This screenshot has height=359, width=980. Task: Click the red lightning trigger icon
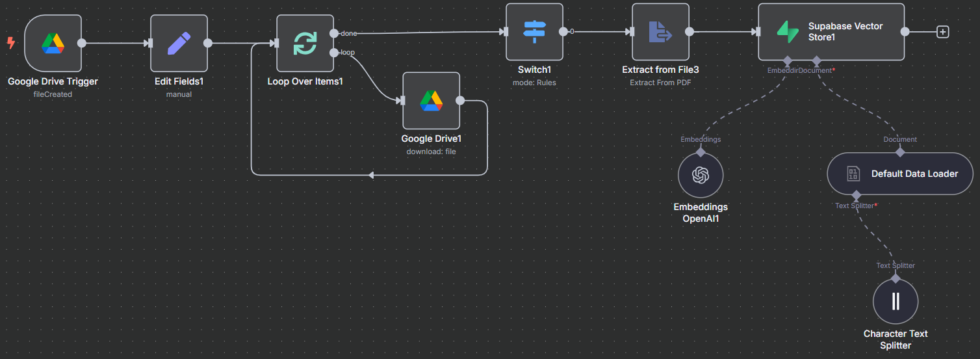(11, 43)
